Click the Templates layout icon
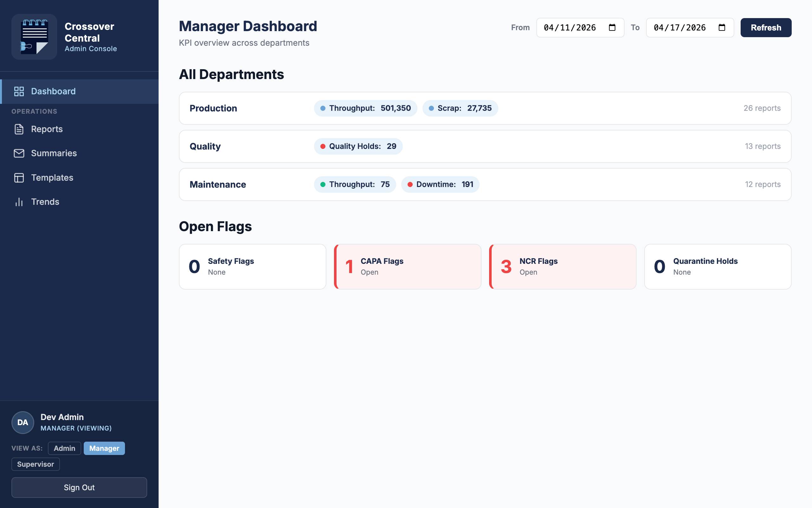812x508 pixels. click(x=19, y=177)
